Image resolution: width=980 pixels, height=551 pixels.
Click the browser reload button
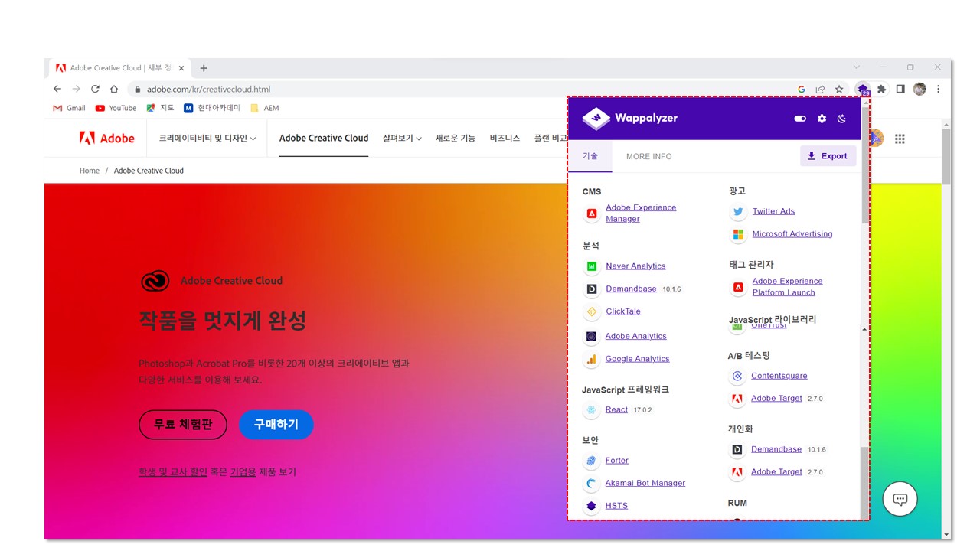pyautogui.click(x=95, y=89)
